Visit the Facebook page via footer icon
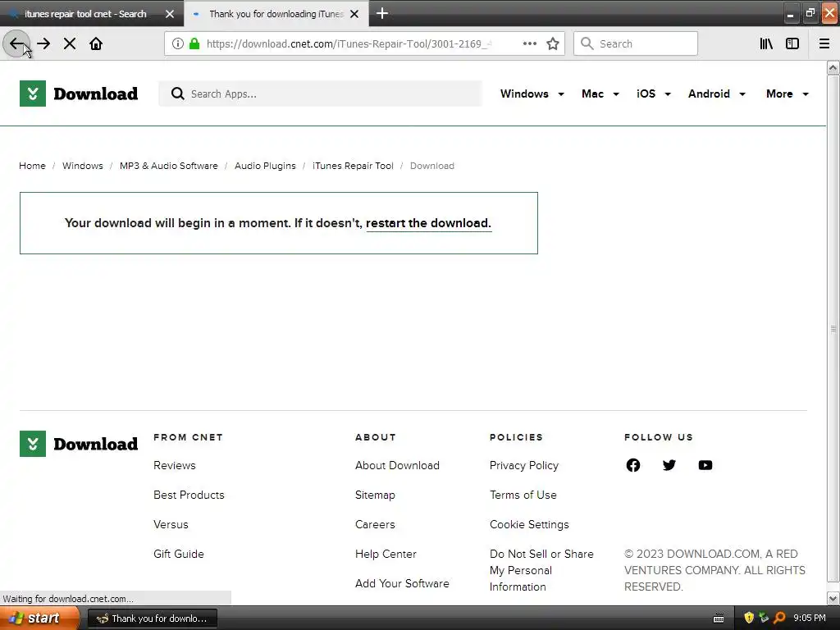 pos(632,465)
